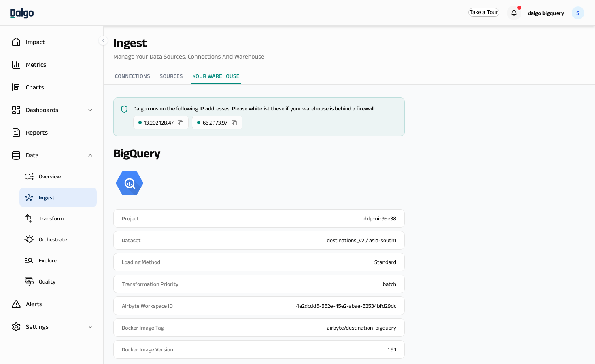Click the shield icon in IP notice

tap(124, 109)
